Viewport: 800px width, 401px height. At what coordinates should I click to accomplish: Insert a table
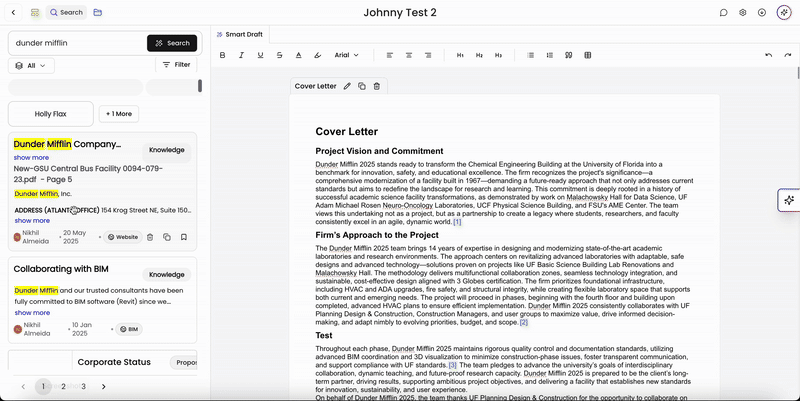588,55
